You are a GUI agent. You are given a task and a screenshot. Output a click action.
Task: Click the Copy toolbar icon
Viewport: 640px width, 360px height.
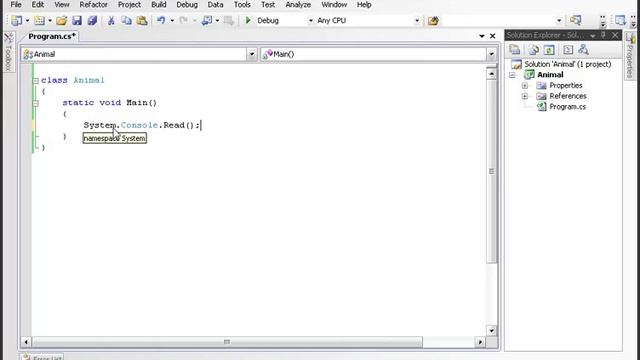point(127,20)
